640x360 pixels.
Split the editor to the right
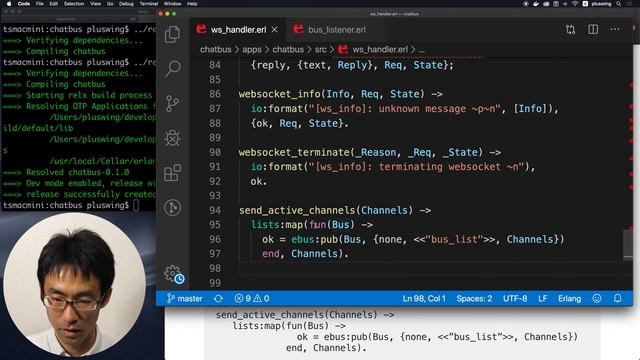tap(593, 29)
